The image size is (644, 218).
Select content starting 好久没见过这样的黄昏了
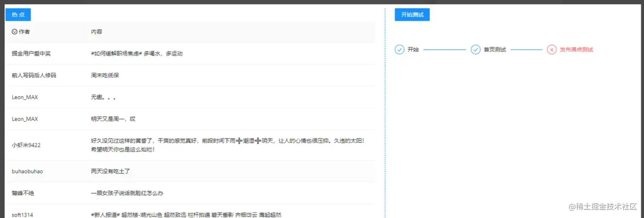228,145
